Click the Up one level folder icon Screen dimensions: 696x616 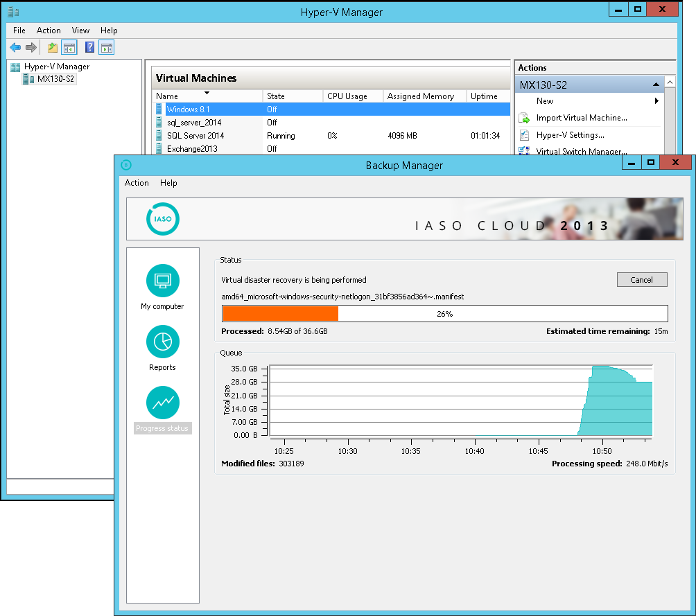[53, 48]
